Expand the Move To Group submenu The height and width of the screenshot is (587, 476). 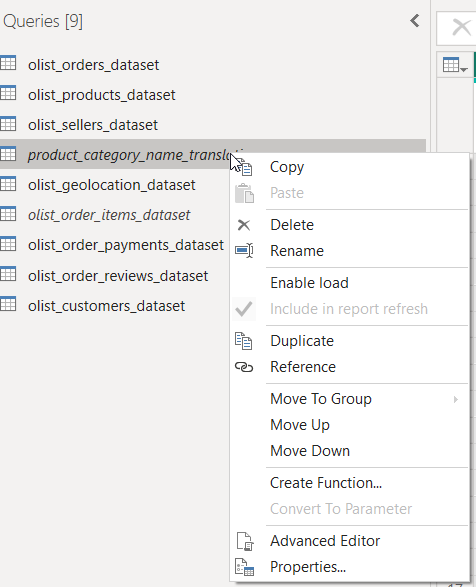pos(350,399)
